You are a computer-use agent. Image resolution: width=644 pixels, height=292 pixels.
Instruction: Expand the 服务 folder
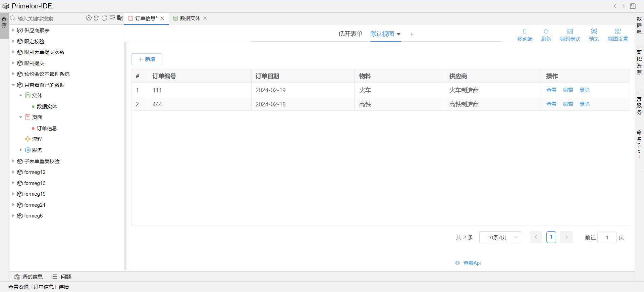point(21,150)
